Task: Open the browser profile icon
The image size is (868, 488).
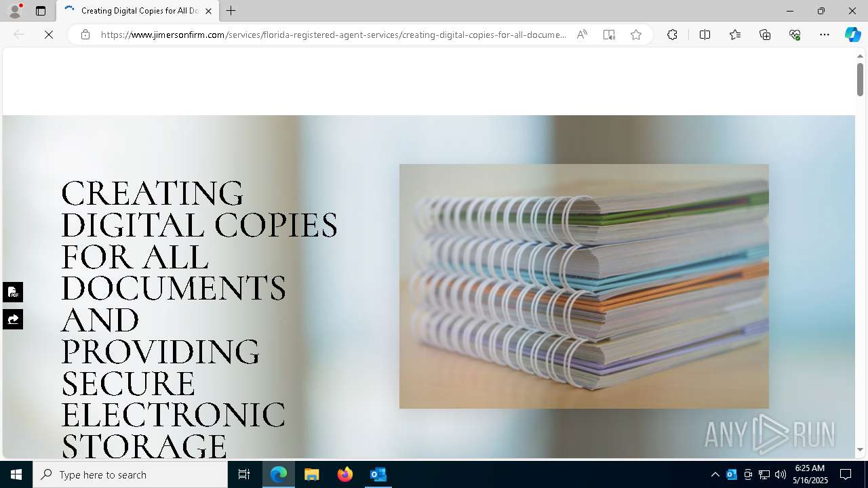Action: pyautogui.click(x=15, y=11)
